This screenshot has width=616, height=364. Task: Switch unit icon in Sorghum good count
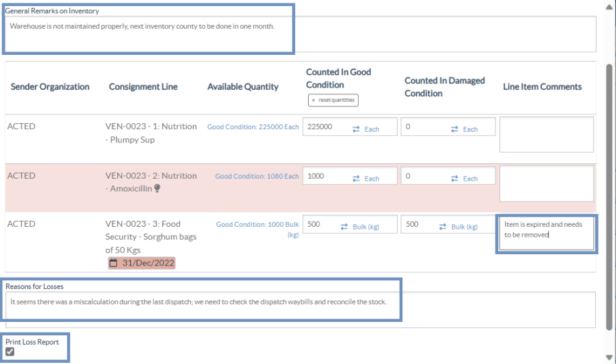click(344, 227)
